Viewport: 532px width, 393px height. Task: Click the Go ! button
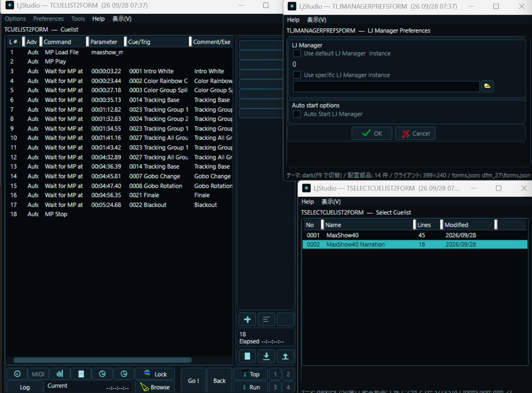point(193,380)
